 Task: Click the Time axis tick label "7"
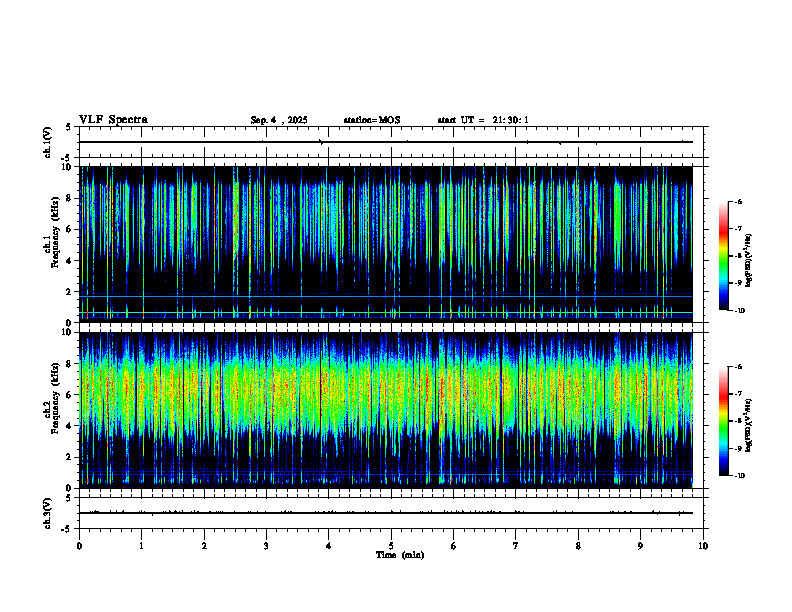coord(516,546)
